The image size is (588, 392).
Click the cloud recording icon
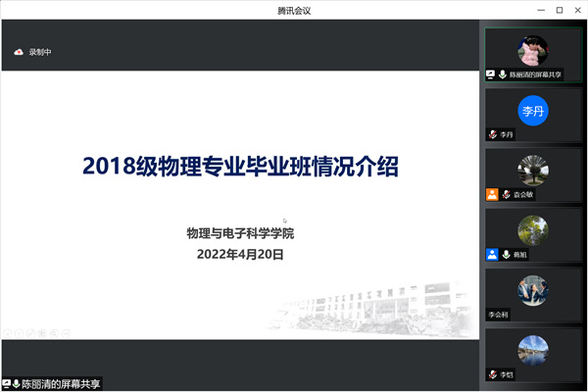(18, 52)
